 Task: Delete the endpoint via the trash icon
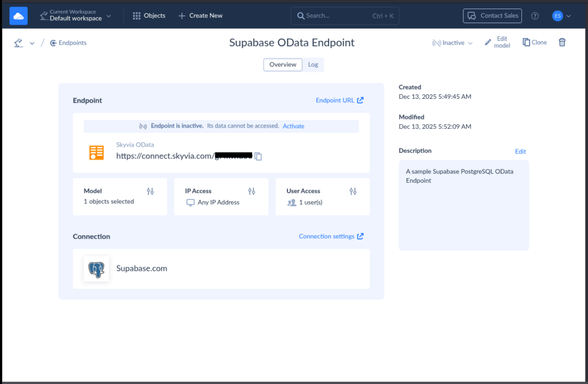562,42
